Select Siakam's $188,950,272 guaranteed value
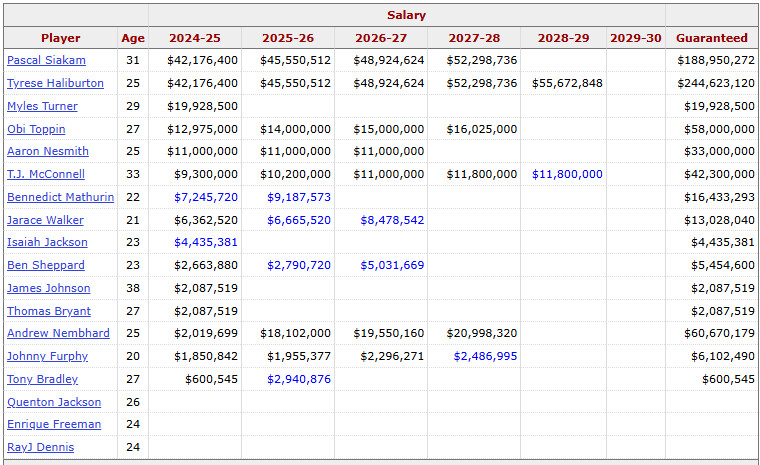760x465 pixels. 716,60
